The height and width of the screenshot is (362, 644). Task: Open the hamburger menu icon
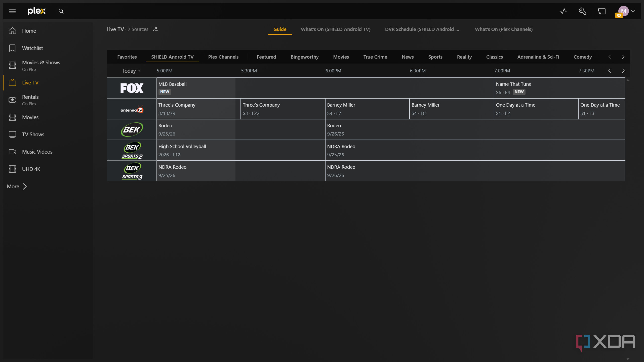12,11
